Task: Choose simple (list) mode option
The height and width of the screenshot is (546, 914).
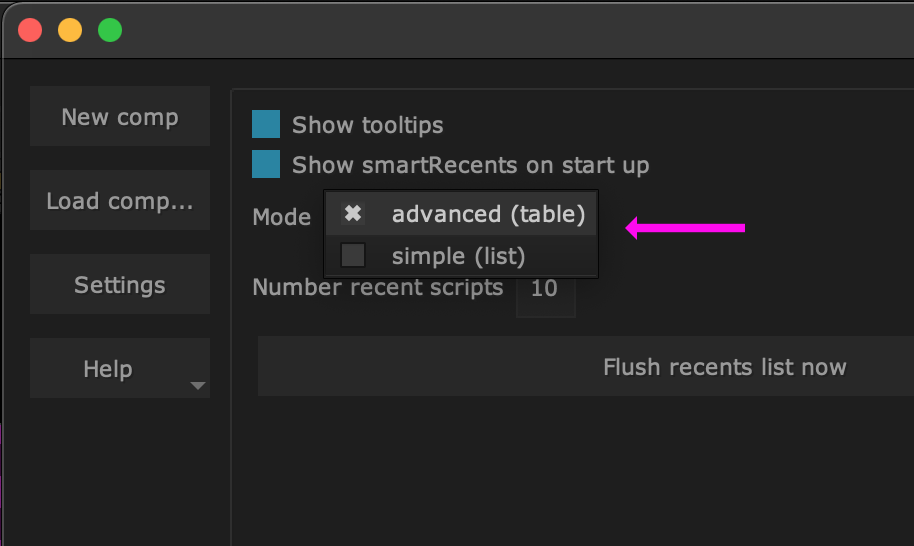Action: tap(458, 256)
